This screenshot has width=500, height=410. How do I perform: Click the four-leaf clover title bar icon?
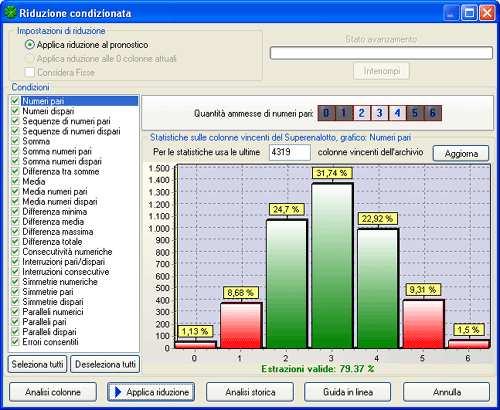click(x=10, y=13)
